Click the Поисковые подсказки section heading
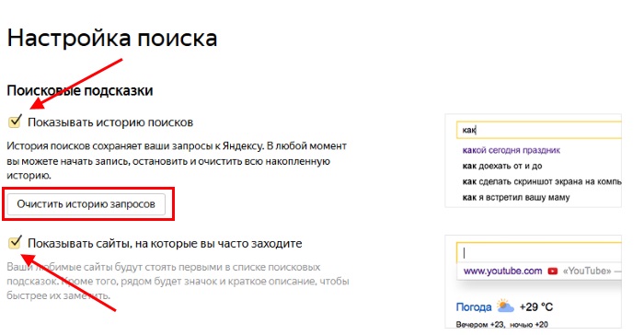The height and width of the screenshot is (335, 644). click(80, 90)
